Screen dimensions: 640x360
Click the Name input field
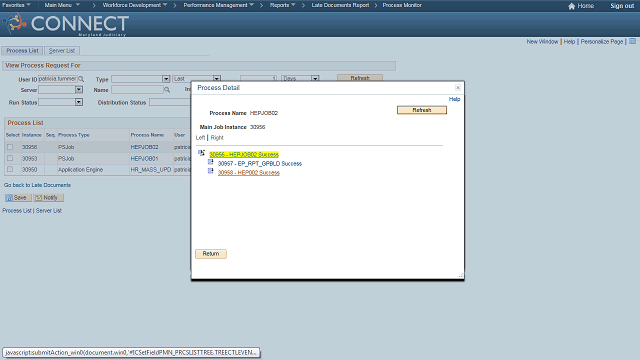click(137, 89)
